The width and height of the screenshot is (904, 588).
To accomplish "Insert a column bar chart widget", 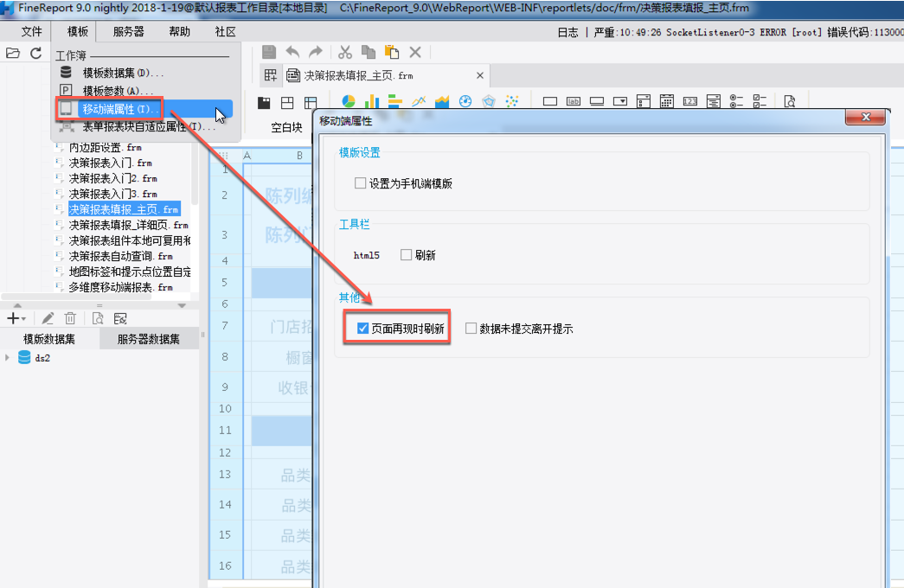I will point(372,101).
